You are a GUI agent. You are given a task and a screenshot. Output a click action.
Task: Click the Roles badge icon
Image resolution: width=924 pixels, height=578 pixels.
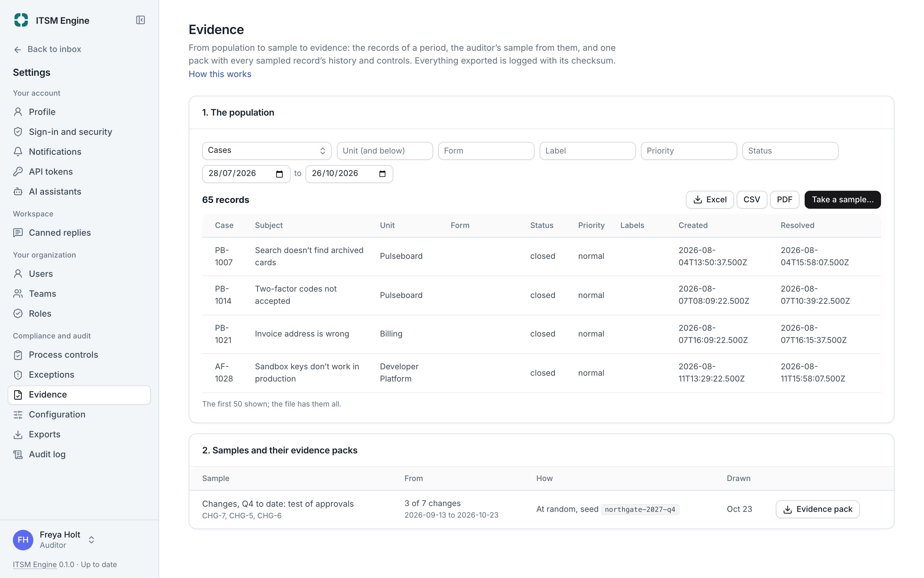[18, 313]
